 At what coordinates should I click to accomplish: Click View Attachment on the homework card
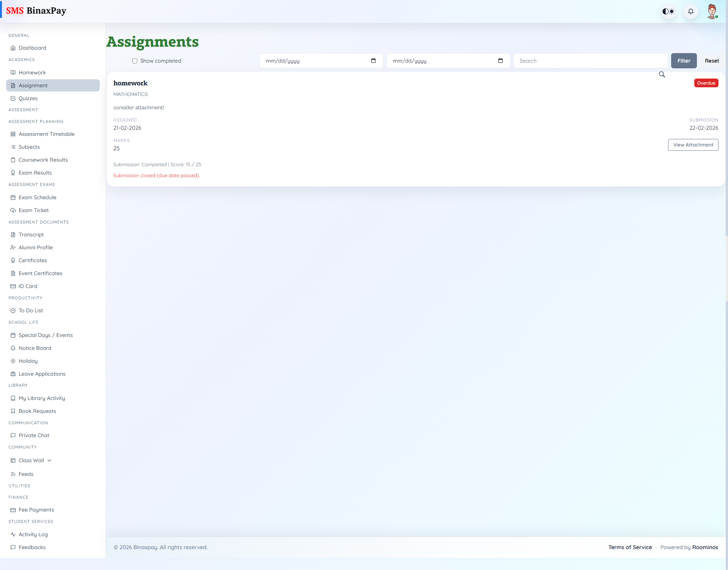(693, 145)
